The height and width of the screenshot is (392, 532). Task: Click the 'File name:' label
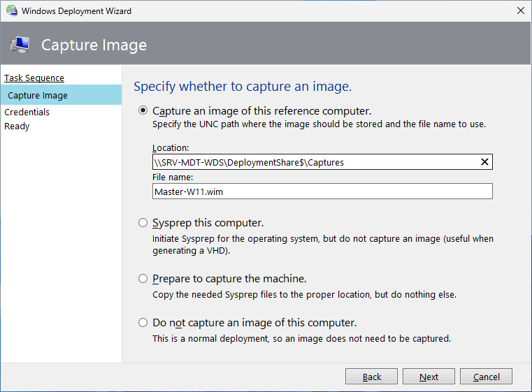tap(173, 177)
